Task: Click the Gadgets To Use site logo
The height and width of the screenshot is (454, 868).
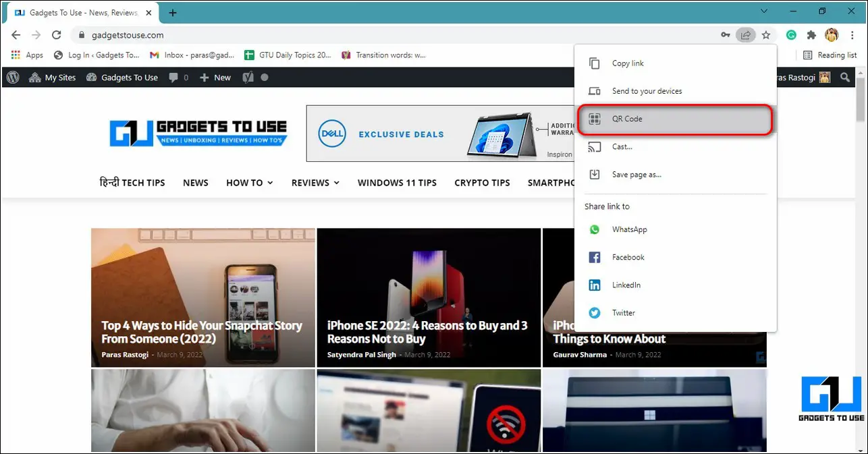Action: (198, 133)
